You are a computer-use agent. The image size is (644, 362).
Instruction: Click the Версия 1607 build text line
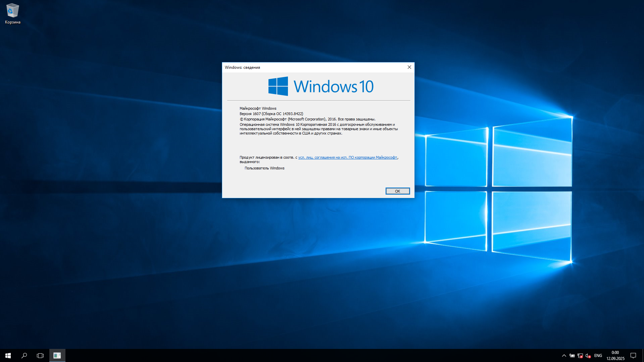pyautogui.click(x=271, y=114)
